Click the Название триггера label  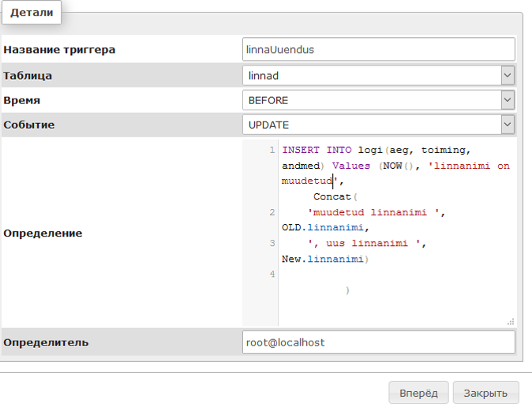pyautogui.click(x=59, y=50)
